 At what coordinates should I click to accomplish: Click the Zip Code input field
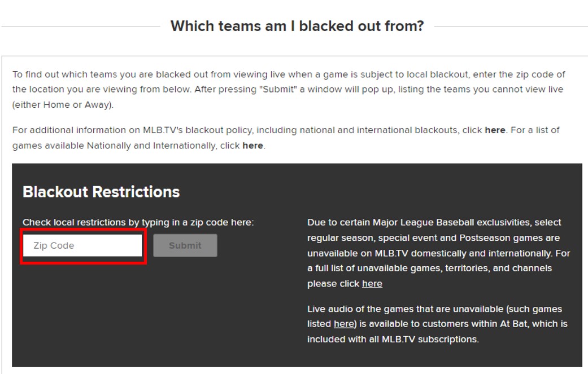point(83,246)
